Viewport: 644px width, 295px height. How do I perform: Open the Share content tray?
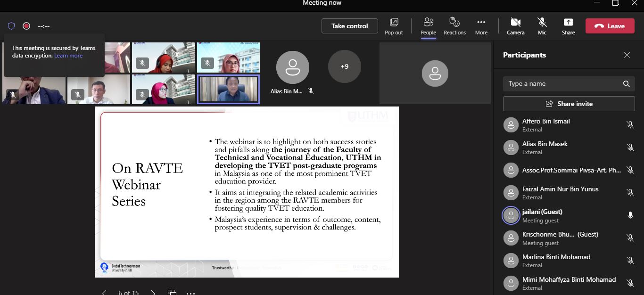pos(568,26)
